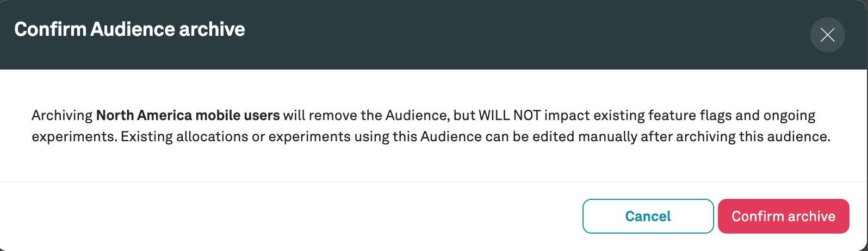Cancel the audience archive
The height and width of the screenshot is (251, 868).
[x=648, y=216]
